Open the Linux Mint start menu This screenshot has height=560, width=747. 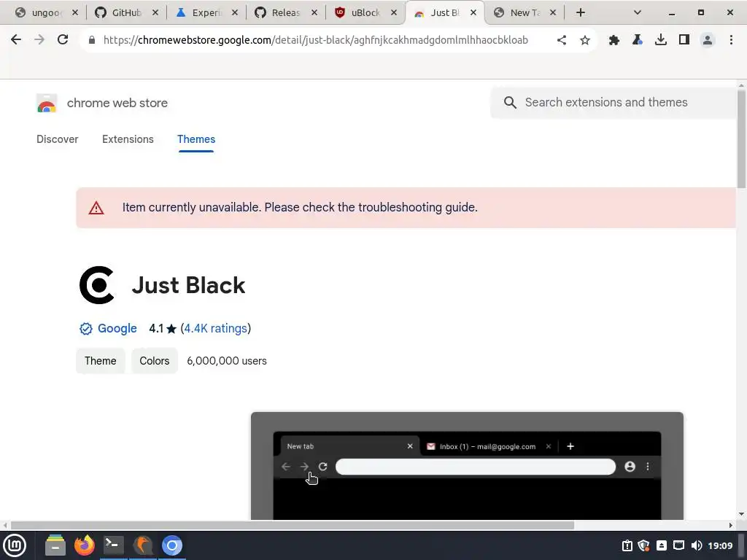pos(15,545)
